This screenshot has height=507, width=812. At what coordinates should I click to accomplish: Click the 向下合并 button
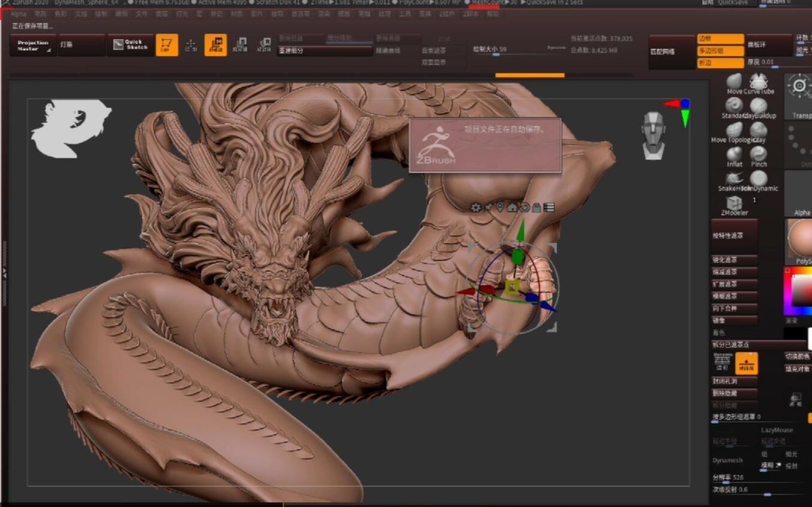(735, 308)
